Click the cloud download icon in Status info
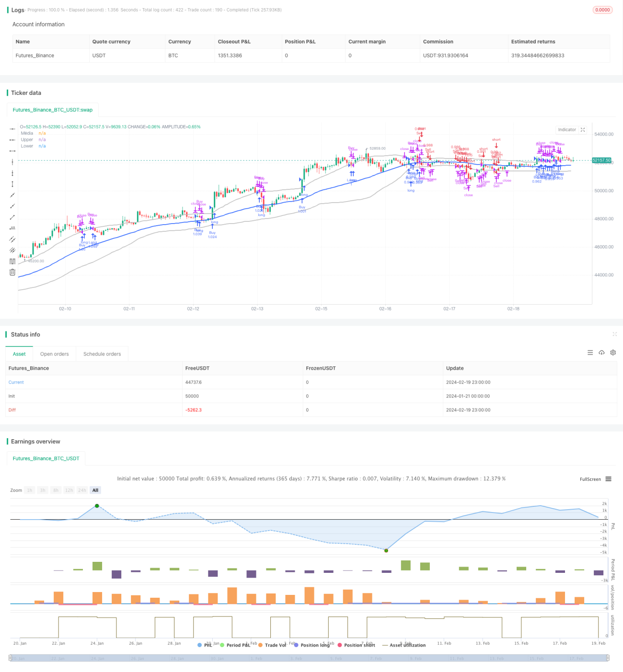The image size is (623, 672). pos(601,353)
